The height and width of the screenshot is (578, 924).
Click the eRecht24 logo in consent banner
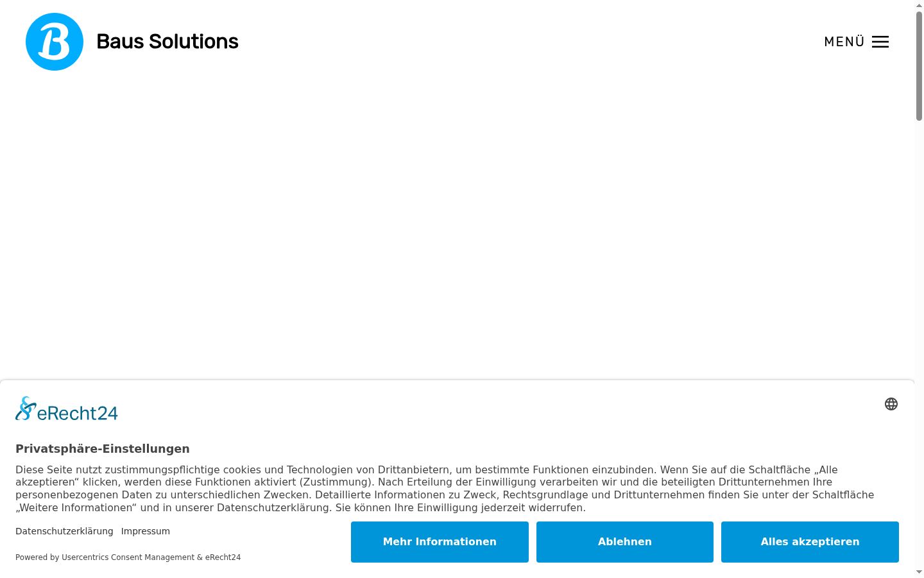(67, 409)
